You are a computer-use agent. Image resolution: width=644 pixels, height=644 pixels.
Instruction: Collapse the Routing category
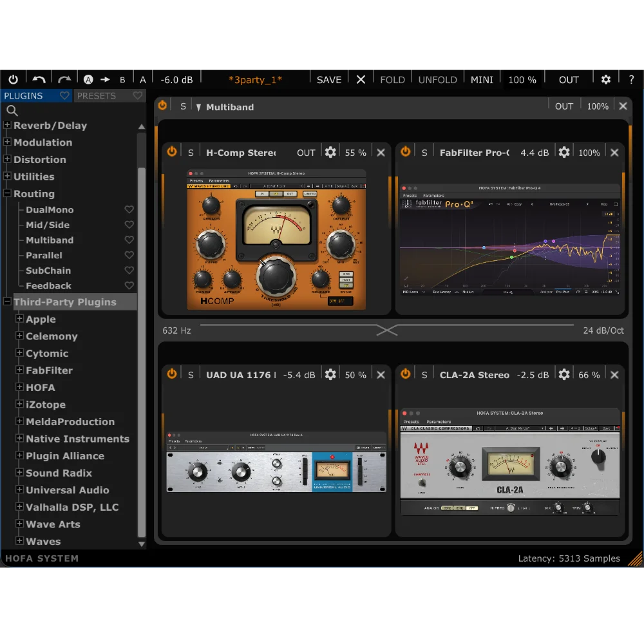(7, 193)
